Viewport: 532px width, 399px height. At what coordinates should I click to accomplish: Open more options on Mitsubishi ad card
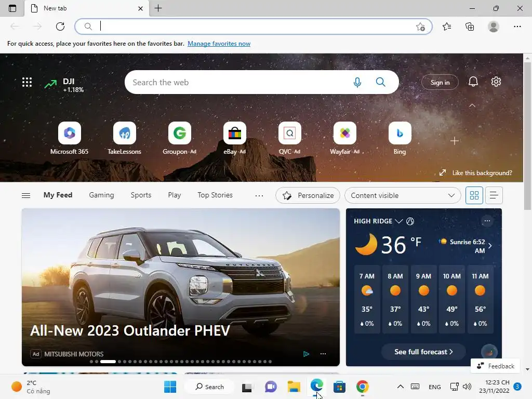pyautogui.click(x=323, y=354)
